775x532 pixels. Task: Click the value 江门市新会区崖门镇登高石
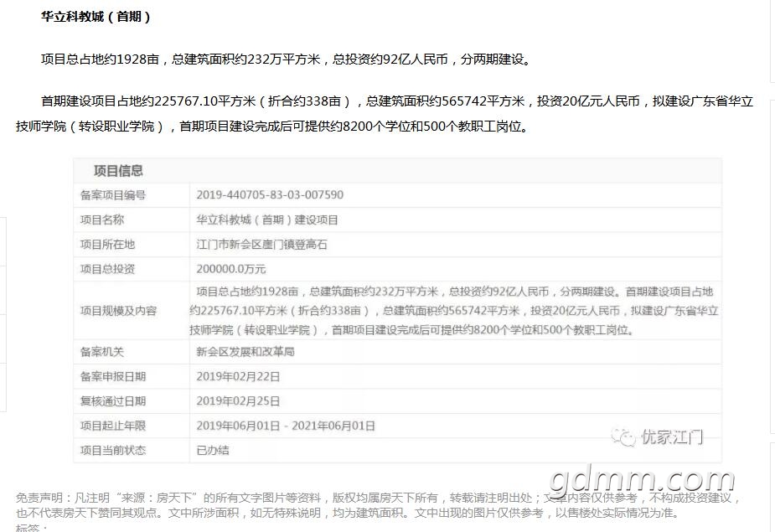point(262,245)
